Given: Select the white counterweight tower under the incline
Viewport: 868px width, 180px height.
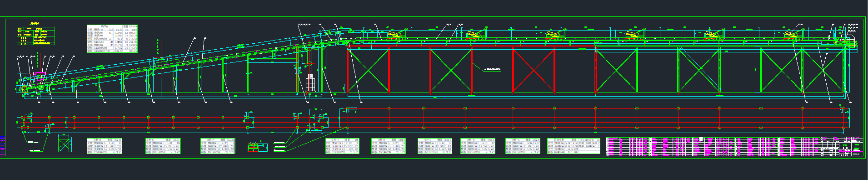Looking at the screenshot, I should coord(310,83).
